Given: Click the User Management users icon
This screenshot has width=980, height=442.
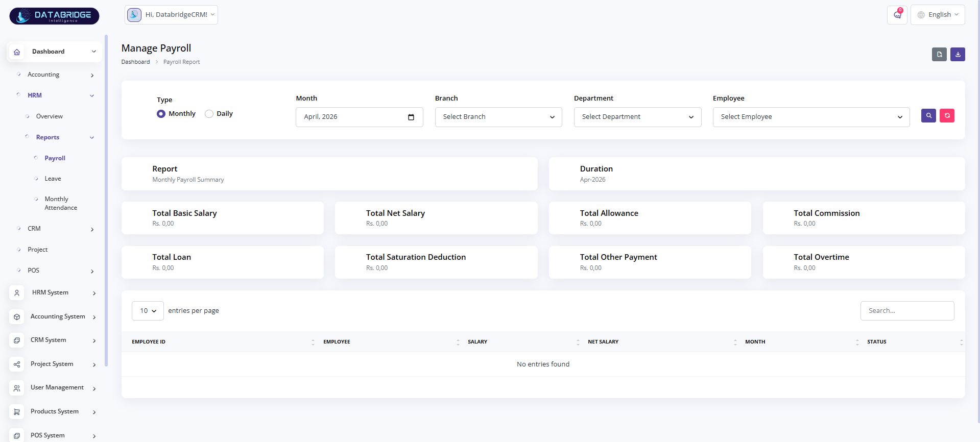Looking at the screenshot, I should pyautogui.click(x=17, y=388).
